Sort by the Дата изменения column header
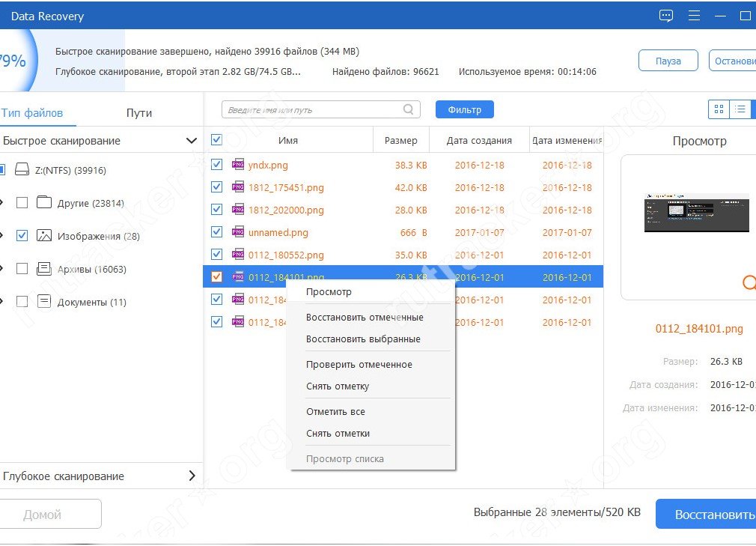This screenshot has height=546, width=756. coord(567,140)
